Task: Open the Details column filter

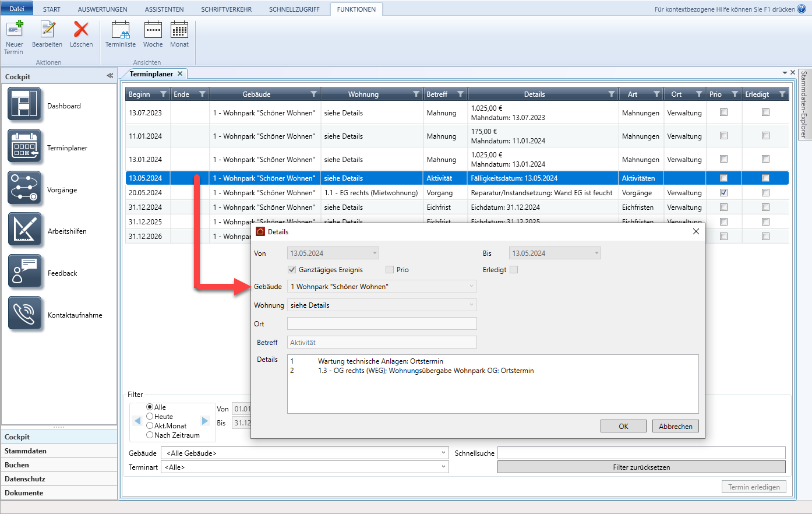Action: tap(611, 94)
